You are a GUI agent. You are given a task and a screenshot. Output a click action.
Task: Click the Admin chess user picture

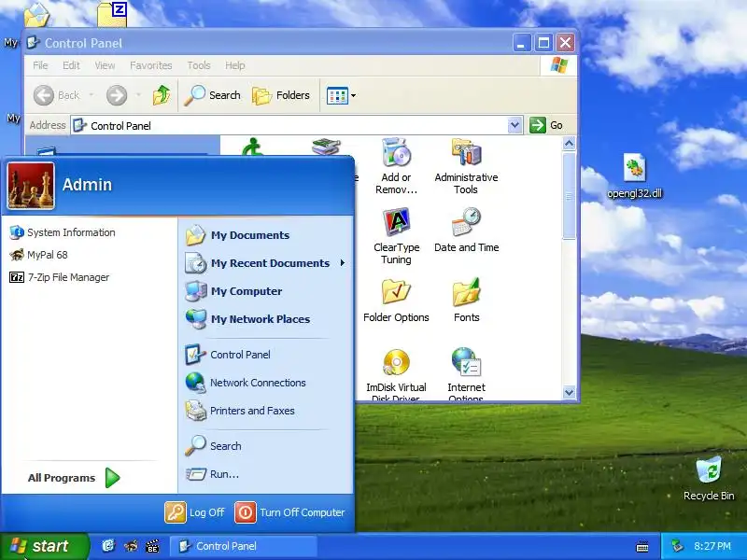(x=31, y=186)
